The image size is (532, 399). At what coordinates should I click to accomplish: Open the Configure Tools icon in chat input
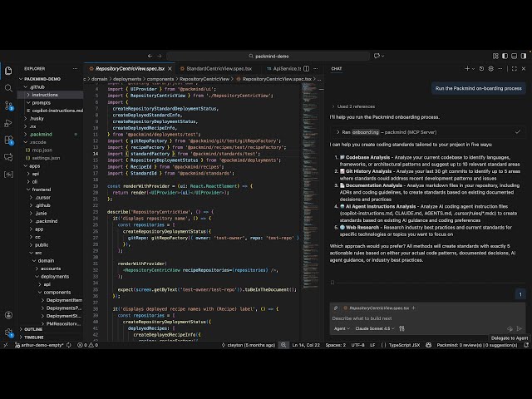[x=401, y=328]
